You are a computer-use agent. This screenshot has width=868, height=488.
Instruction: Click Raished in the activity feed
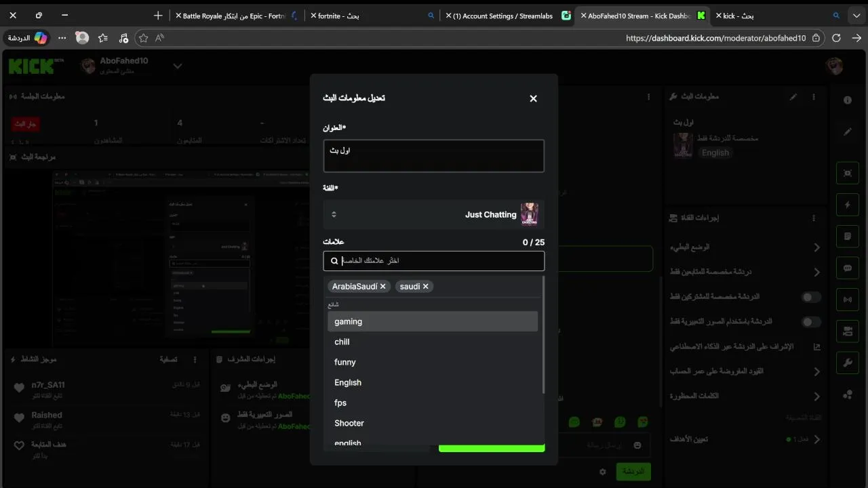47,415
